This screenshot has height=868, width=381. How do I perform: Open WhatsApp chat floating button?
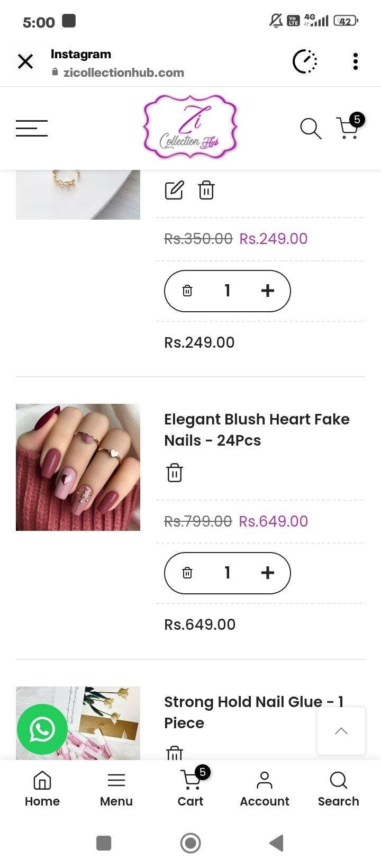coord(42,729)
